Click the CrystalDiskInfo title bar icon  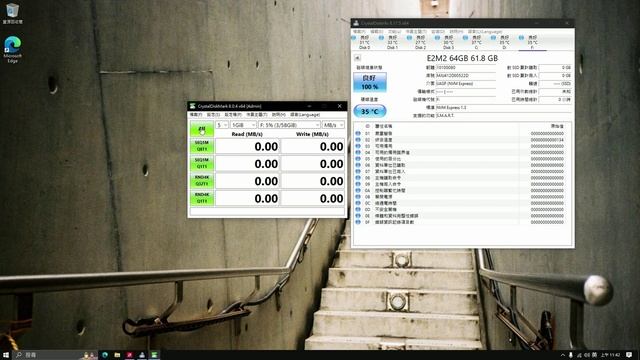[356, 23]
